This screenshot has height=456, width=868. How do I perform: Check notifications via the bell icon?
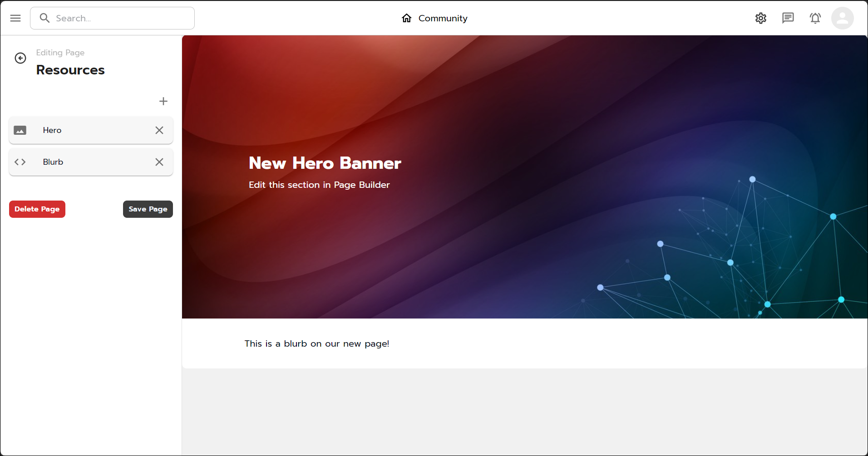pos(815,18)
